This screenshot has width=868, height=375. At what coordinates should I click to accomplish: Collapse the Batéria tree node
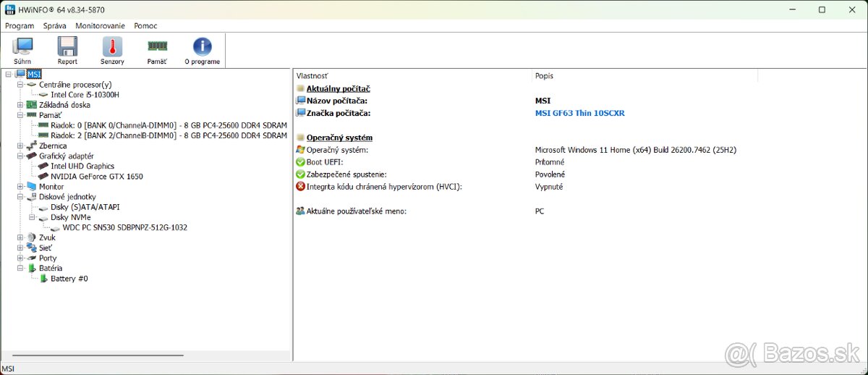20,268
